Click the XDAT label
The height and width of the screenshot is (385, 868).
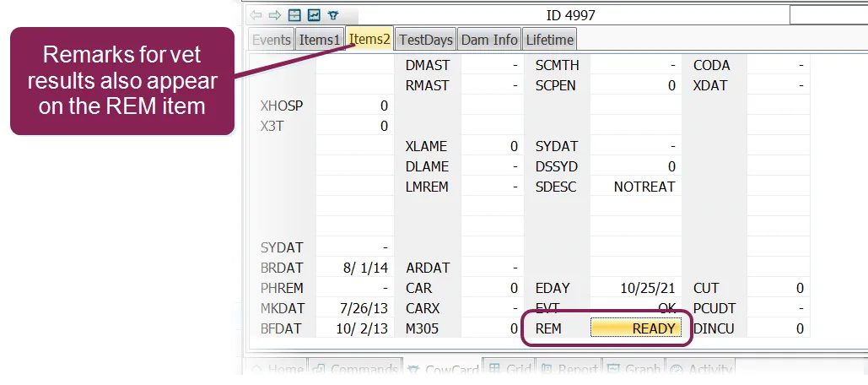(710, 86)
